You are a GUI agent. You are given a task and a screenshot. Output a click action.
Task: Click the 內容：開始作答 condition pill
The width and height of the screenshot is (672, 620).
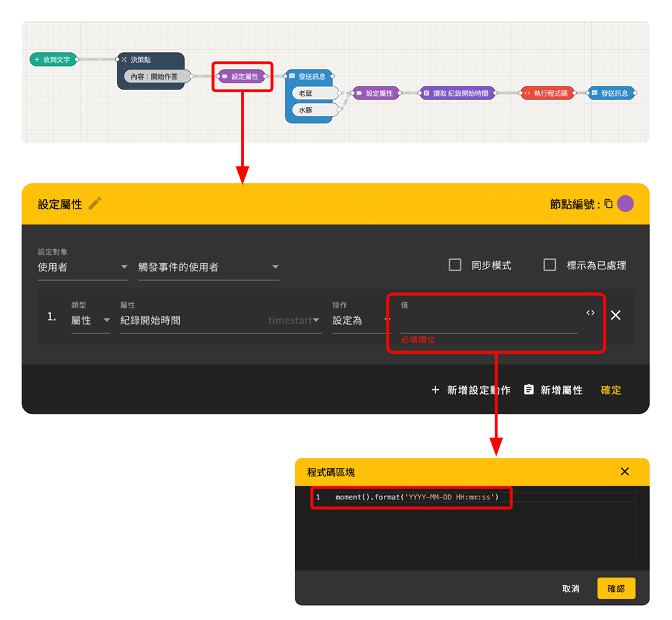157,76
